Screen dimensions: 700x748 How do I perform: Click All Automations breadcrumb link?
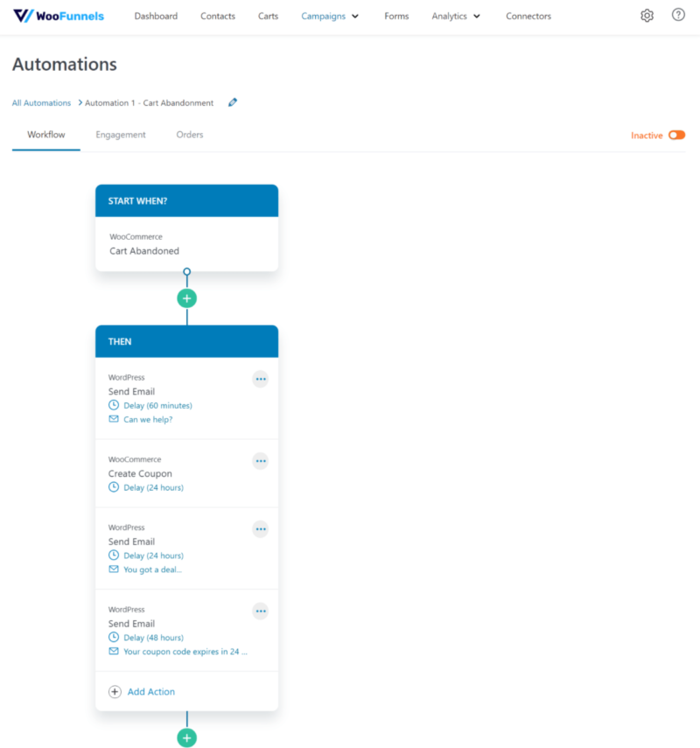(41, 103)
